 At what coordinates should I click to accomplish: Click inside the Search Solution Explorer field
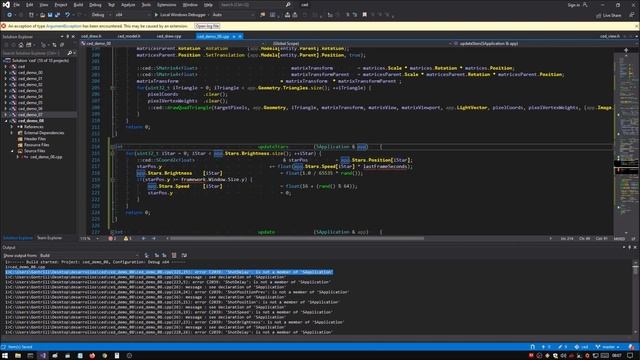tap(33, 53)
